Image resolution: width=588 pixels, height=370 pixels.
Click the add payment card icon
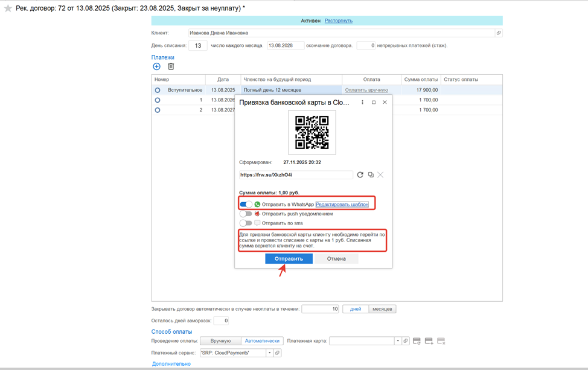click(429, 341)
